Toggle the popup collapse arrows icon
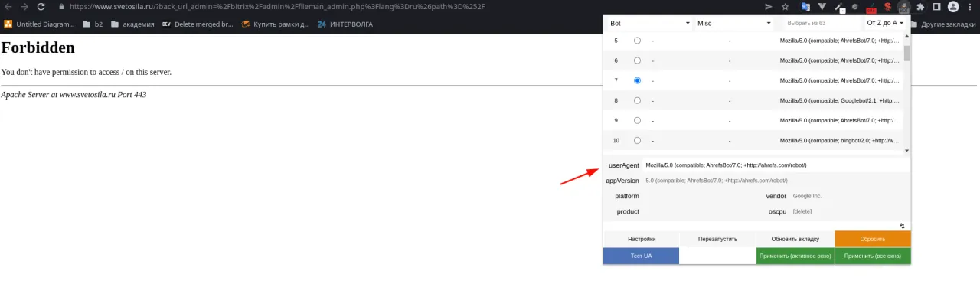Image resolution: width=980 pixels, height=284 pixels. pyautogui.click(x=903, y=225)
